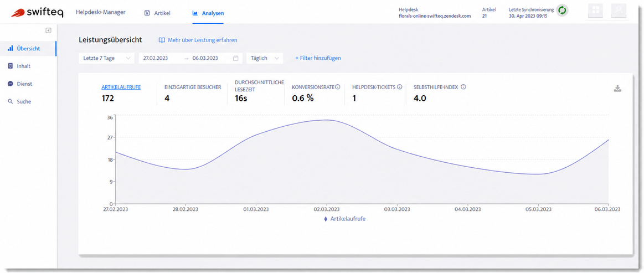
Task: Click the book icon beside Mehr über Leistung
Action: pos(162,40)
